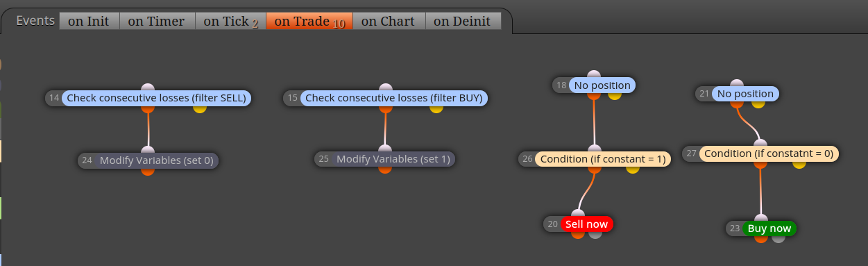
Task: Select Modify Variables (set 0) block
Action: coord(157,160)
